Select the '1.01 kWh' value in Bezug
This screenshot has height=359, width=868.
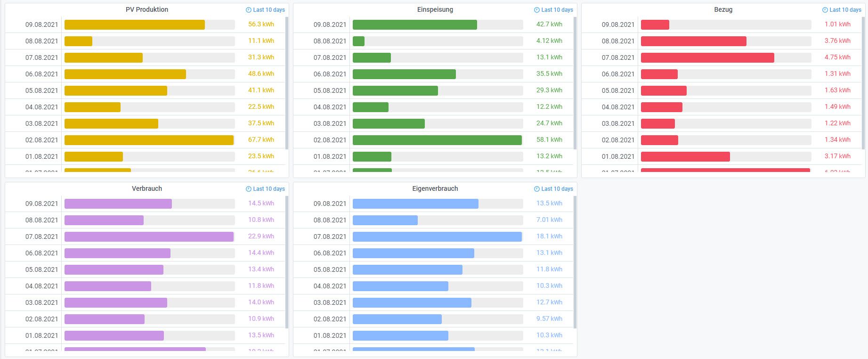pyautogui.click(x=837, y=24)
